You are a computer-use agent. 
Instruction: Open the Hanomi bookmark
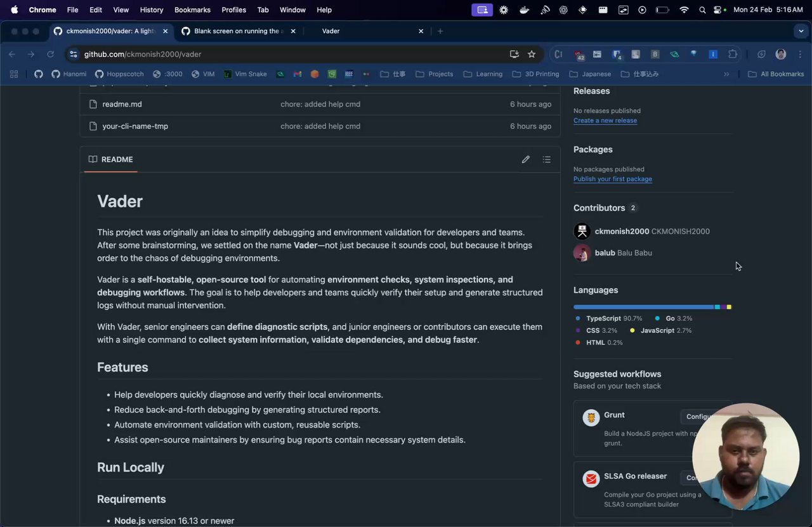pyautogui.click(x=69, y=74)
